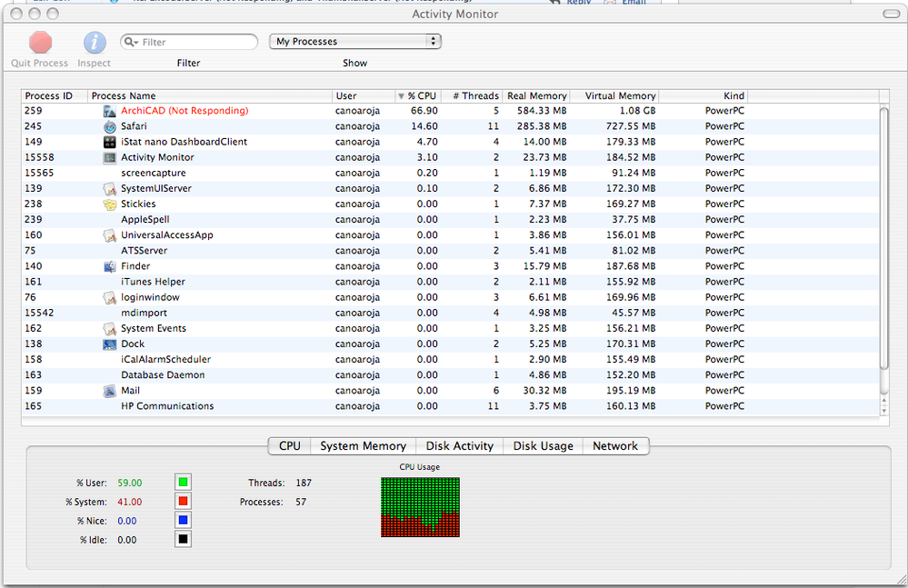This screenshot has width=908, height=588.
Task: Select the UniversalAccessApp icon
Action: point(109,235)
